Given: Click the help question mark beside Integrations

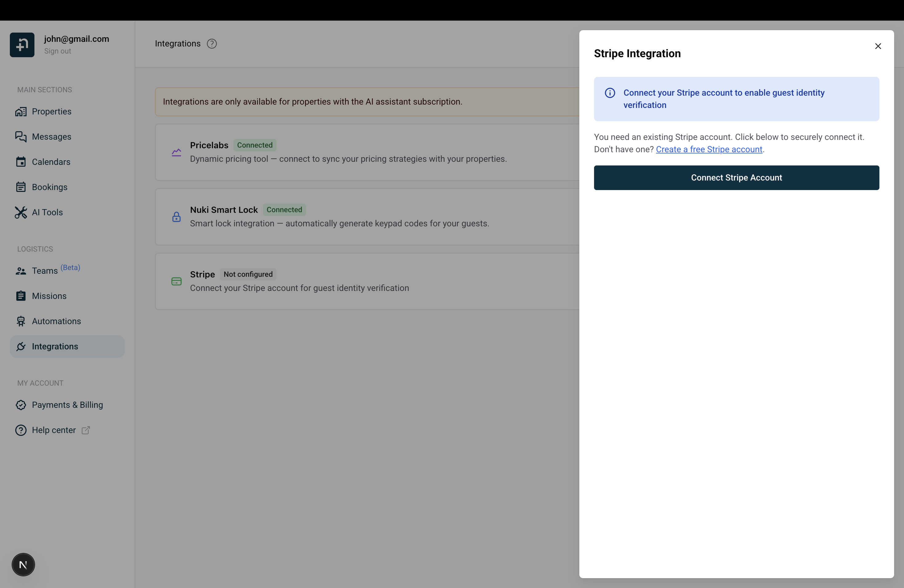Looking at the screenshot, I should click(x=212, y=44).
